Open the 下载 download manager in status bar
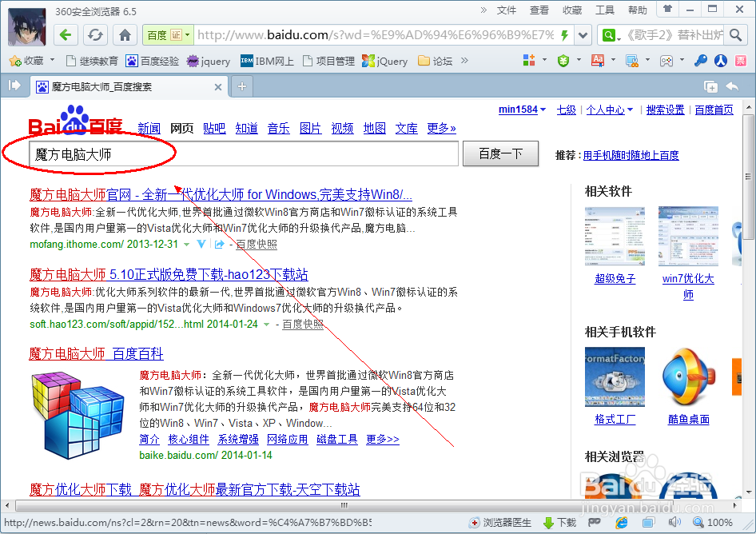 point(559,523)
